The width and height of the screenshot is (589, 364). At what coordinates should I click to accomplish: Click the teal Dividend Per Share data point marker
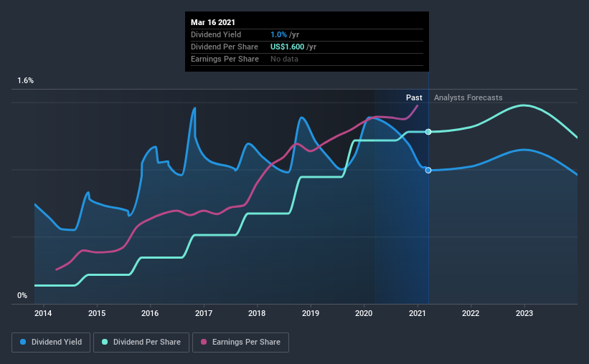[428, 132]
